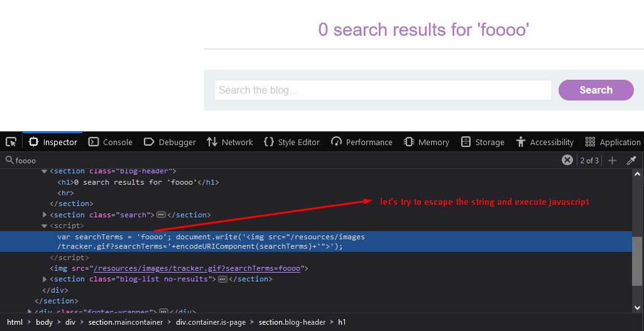Open the Storage panel

483,142
